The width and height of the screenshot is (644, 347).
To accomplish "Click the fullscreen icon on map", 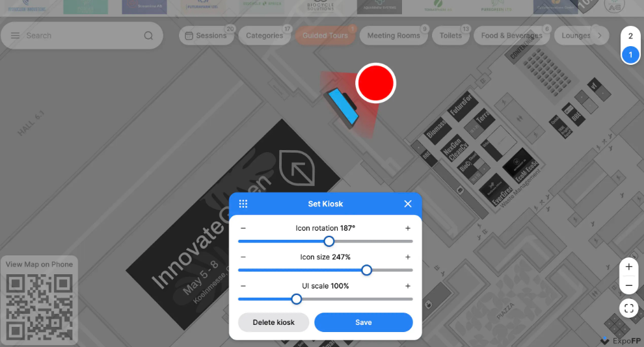I will 628,309.
